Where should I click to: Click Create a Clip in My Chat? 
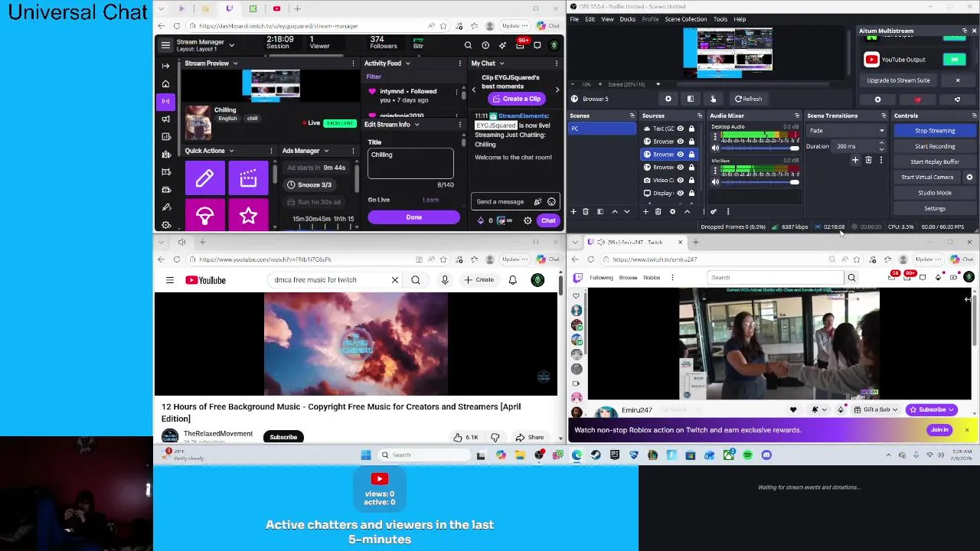point(516,99)
